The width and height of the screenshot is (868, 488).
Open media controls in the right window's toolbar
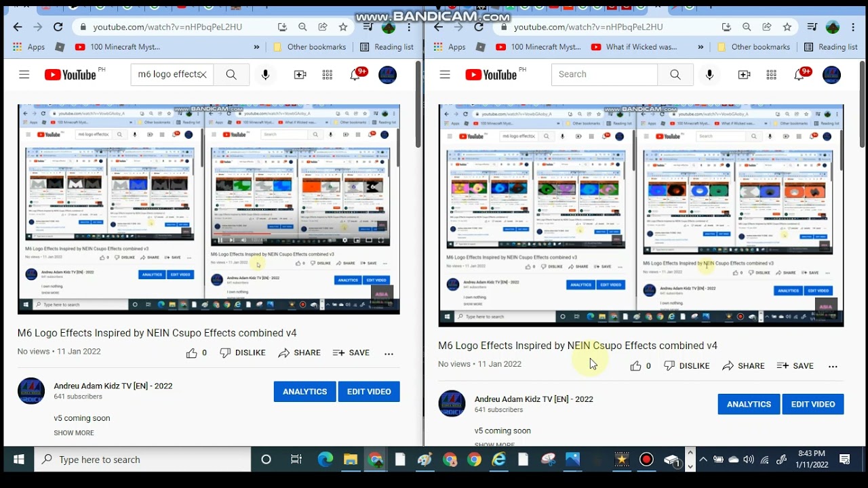(x=812, y=27)
